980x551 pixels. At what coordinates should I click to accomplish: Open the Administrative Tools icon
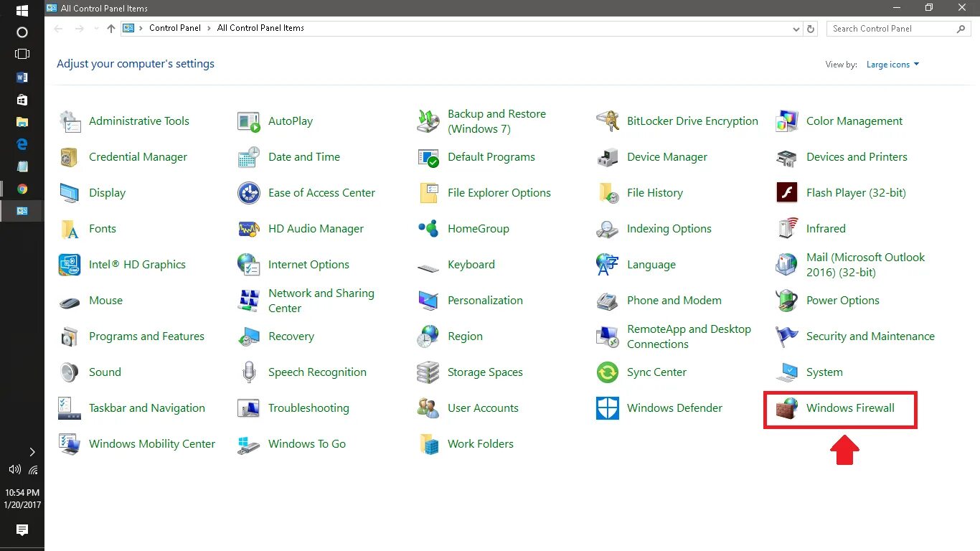[x=70, y=121]
